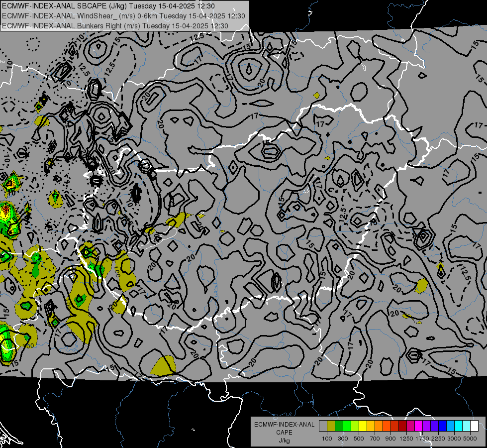Click legend scale value 100

[x=327, y=439]
